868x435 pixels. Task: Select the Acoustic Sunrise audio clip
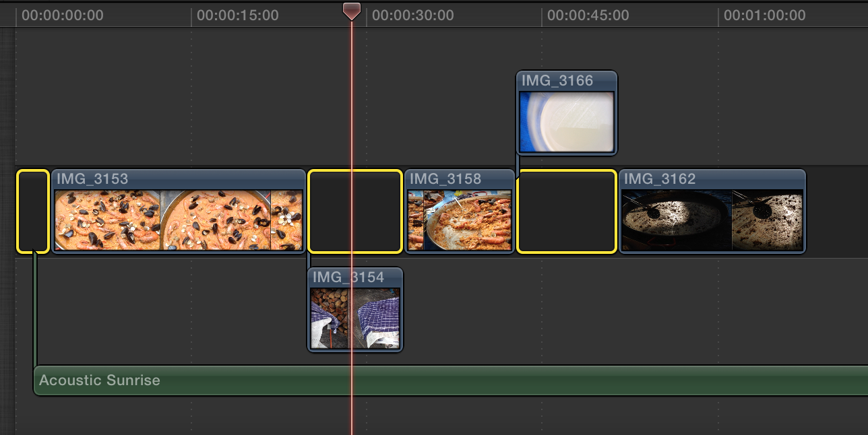270,380
